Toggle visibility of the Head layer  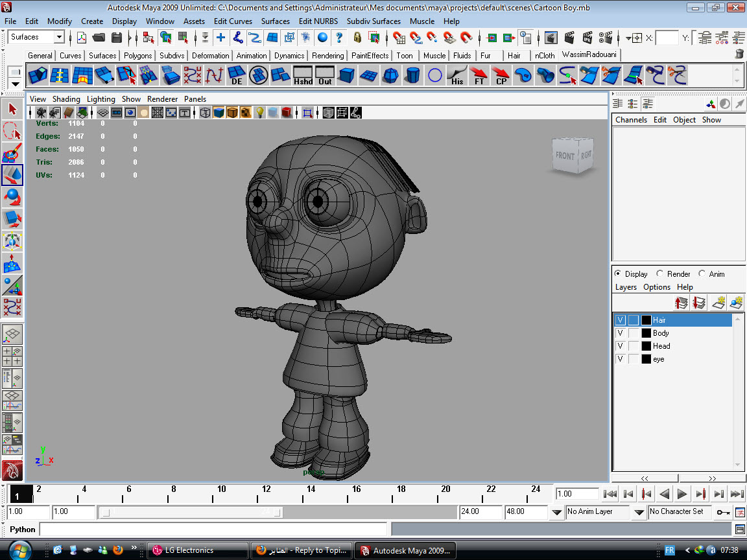[621, 346]
